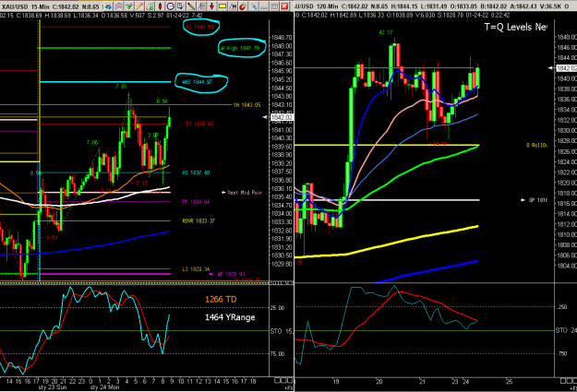Click the 75.00 stochastic level on 15-Min panel

coord(278,354)
